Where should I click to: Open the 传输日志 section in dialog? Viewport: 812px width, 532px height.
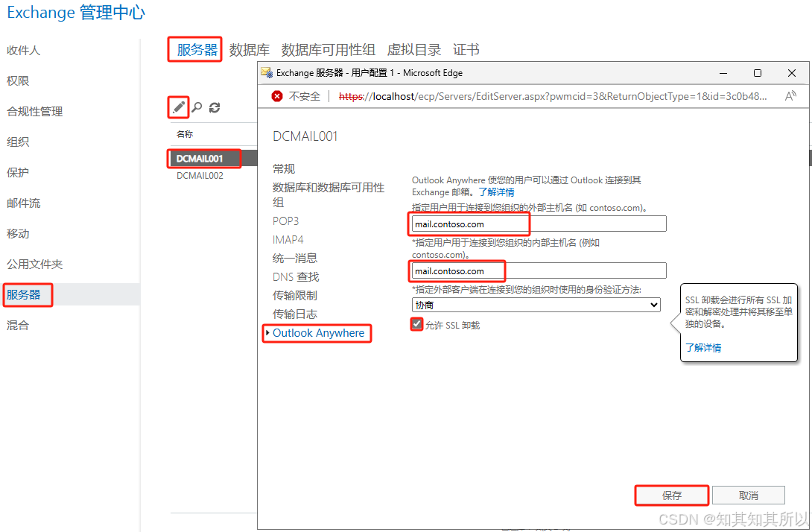(x=295, y=314)
